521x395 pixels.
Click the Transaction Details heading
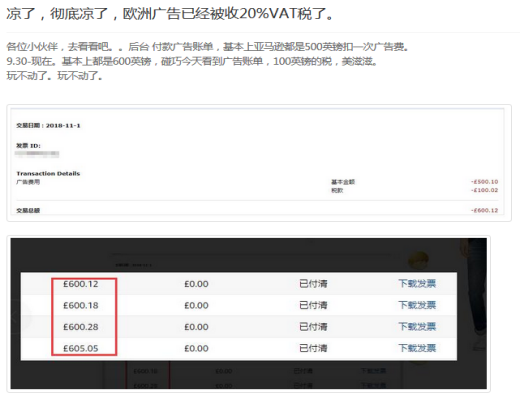coord(48,173)
